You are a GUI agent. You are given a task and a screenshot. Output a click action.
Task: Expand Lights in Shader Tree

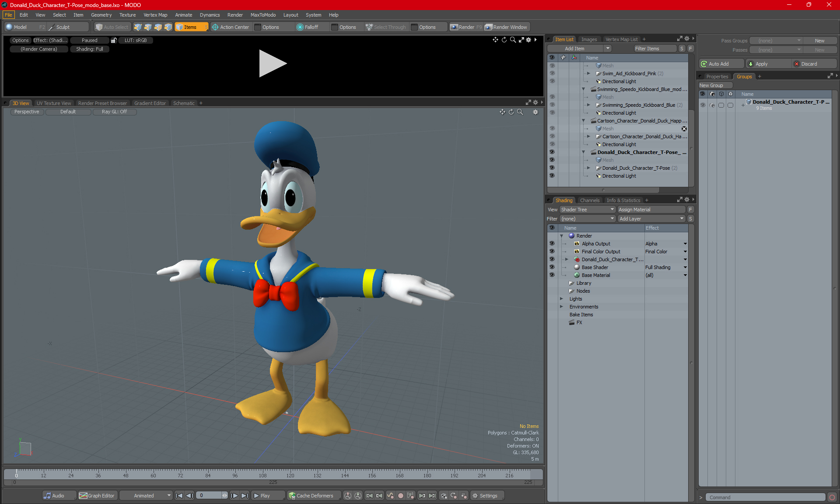(561, 299)
